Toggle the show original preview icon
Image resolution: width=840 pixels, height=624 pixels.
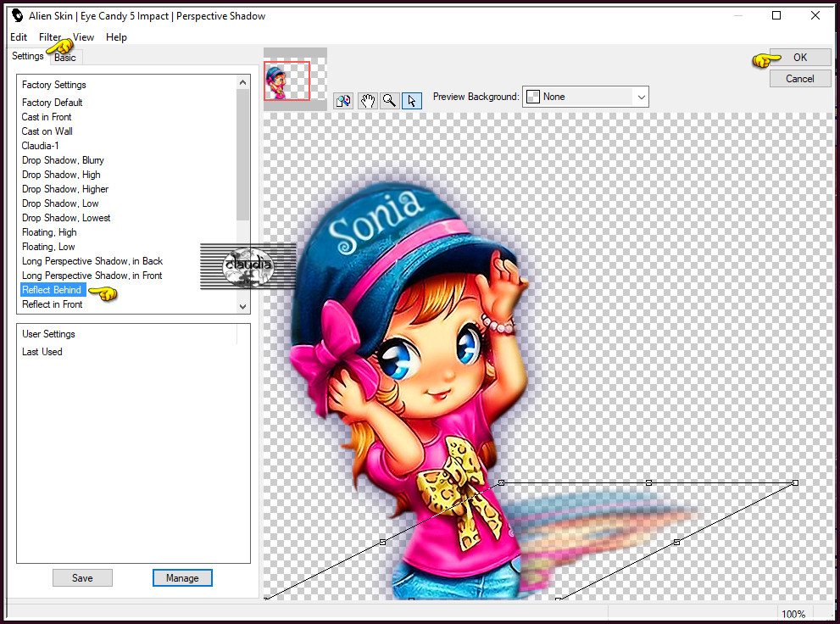pos(342,100)
